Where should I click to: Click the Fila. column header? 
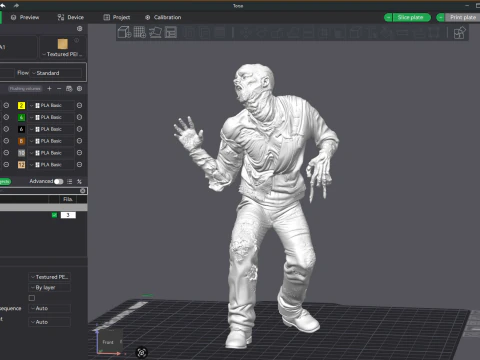click(x=68, y=199)
